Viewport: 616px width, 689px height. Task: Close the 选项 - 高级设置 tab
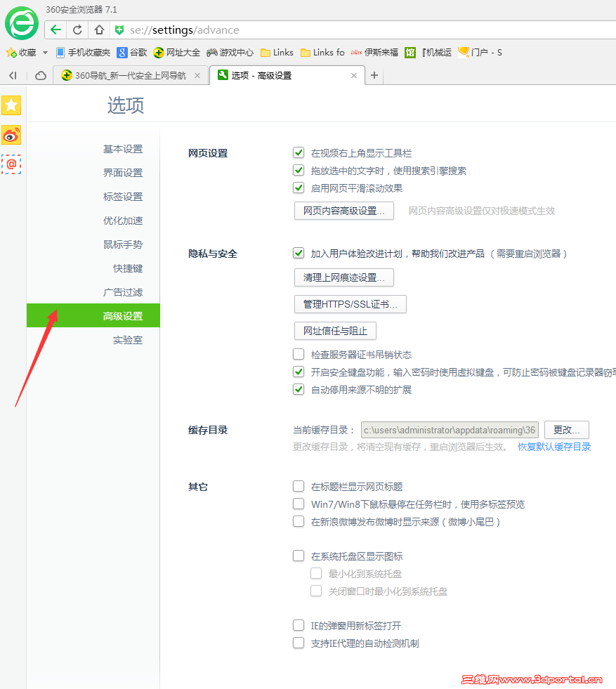click(x=354, y=76)
